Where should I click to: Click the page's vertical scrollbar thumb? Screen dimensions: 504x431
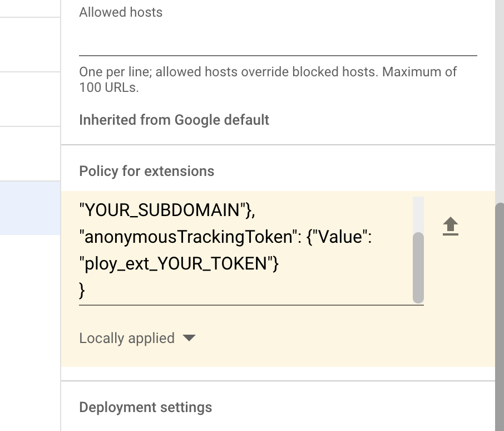click(x=499, y=312)
